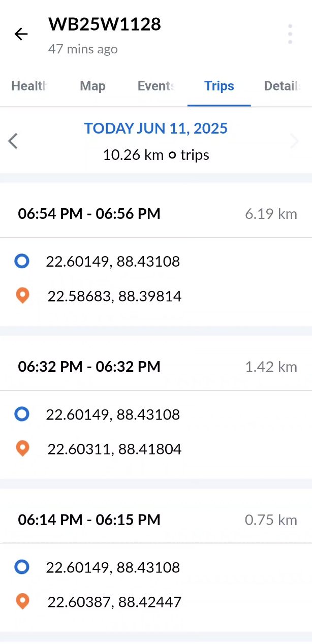Go to next day with right chevron
The width and height of the screenshot is (312, 644).
point(294,141)
